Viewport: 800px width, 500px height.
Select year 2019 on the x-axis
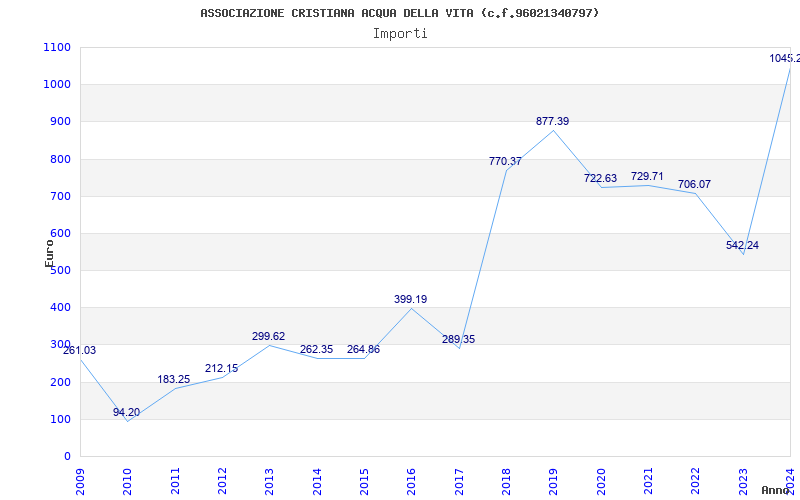tap(553, 478)
